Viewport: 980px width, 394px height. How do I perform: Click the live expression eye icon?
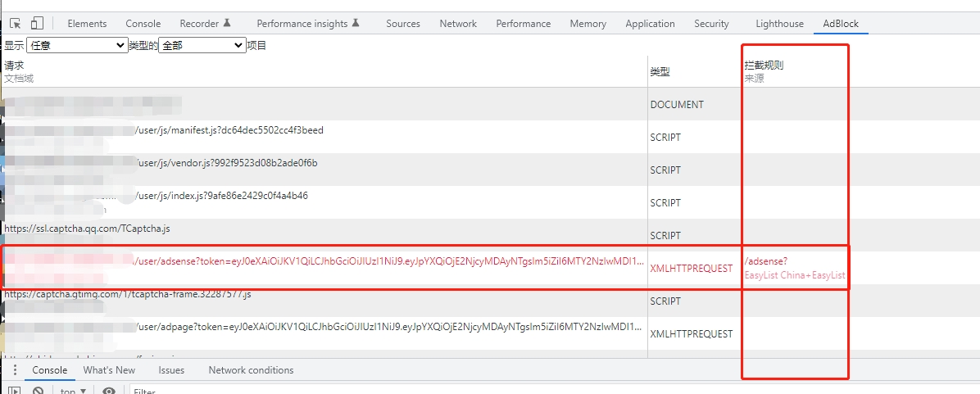tap(109, 391)
